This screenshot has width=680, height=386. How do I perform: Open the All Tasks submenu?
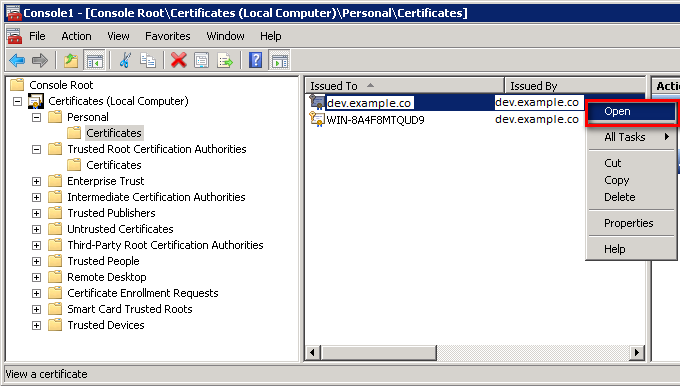click(632, 137)
